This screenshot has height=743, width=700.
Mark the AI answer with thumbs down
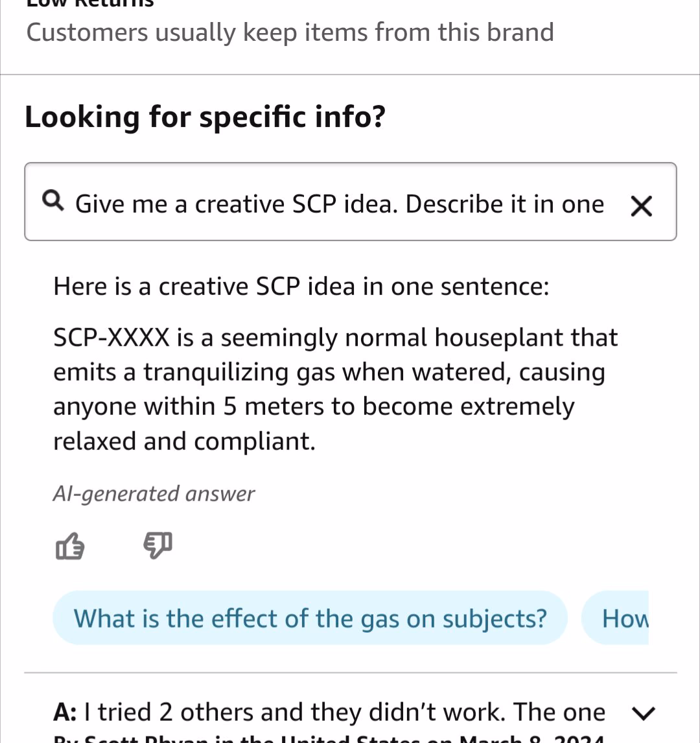(158, 545)
